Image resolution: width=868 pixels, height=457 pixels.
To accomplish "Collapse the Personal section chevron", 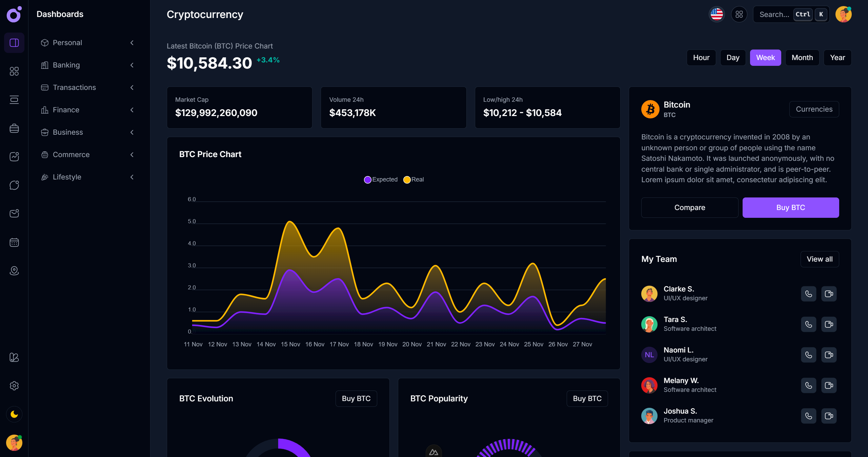I will point(132,43).
